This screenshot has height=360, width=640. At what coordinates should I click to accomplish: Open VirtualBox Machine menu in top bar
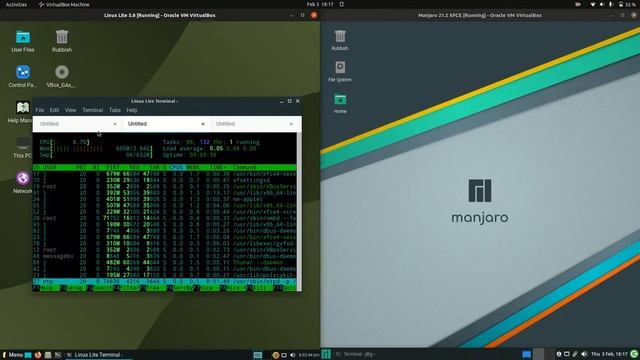click(64, 4)
